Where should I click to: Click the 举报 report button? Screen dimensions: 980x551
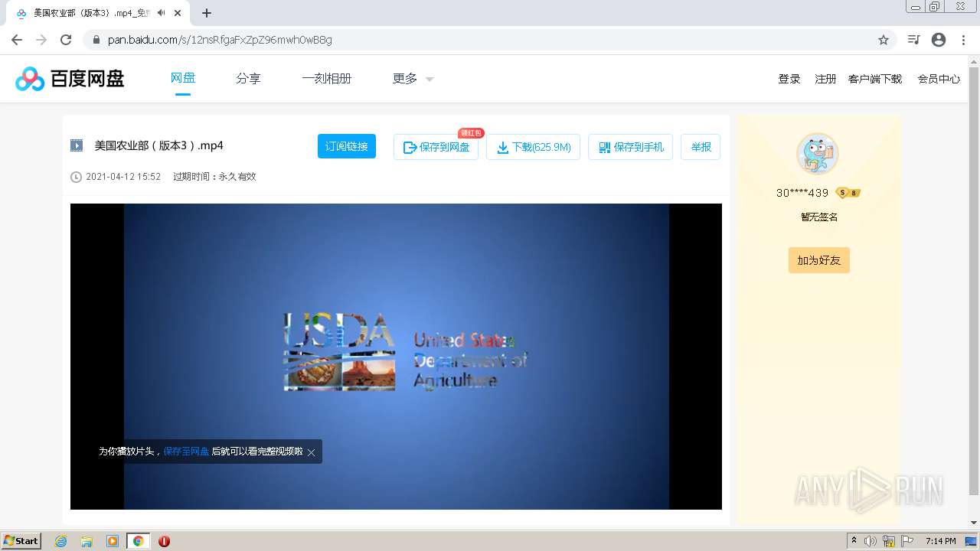tap(701, 147)
